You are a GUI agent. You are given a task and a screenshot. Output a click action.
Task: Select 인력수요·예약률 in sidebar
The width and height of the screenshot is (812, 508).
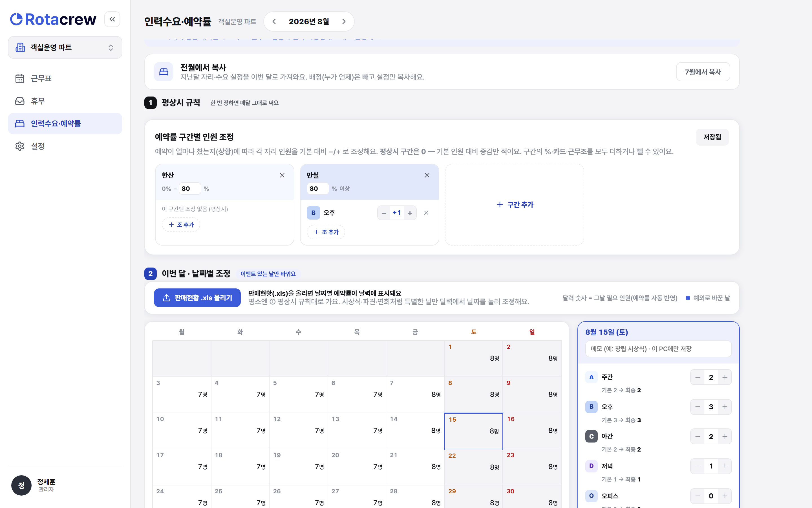pyautogui.click(x=65, y=124)
